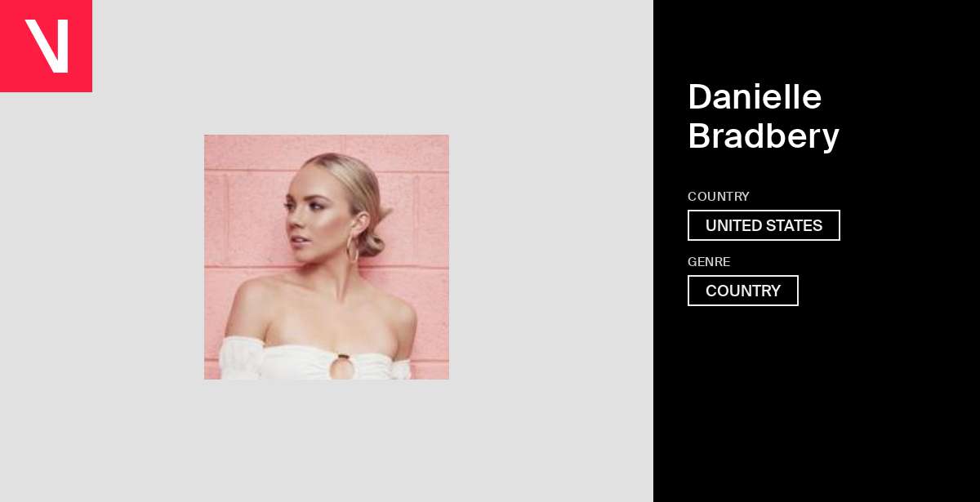Click the white V mark inside logo
980x502 pixels.
coord(47,46)
